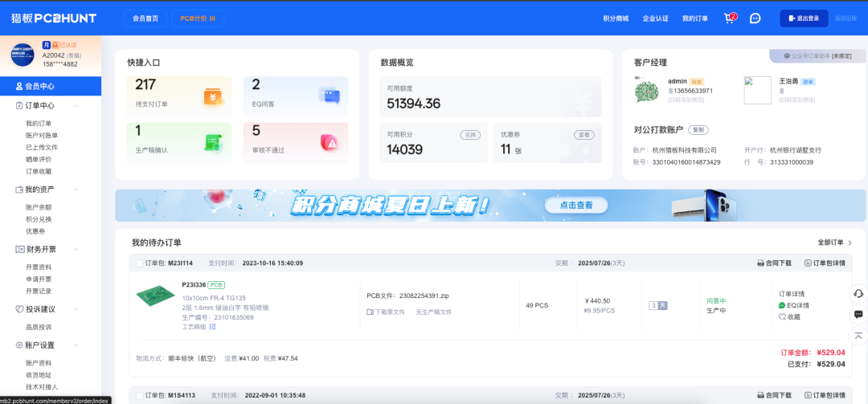The height and width of the screenshot is (404, 868).
Task: Collapse the 订单中心 sidebar section
Action: pos(76,105)
